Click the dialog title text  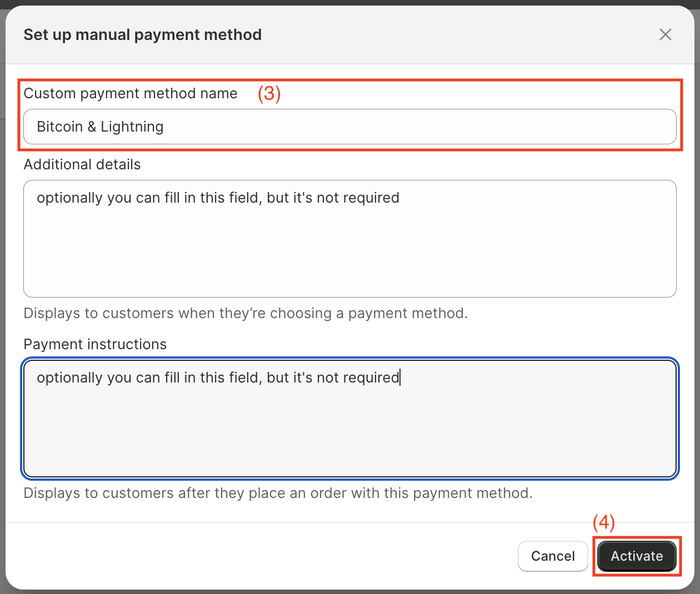click(x=142, y=34)
